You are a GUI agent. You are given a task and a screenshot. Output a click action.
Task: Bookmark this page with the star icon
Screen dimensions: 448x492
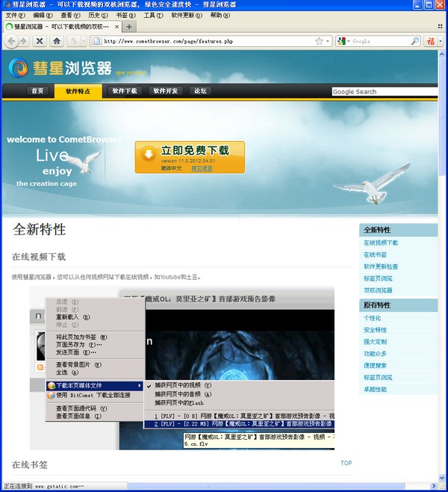point(319,41)
